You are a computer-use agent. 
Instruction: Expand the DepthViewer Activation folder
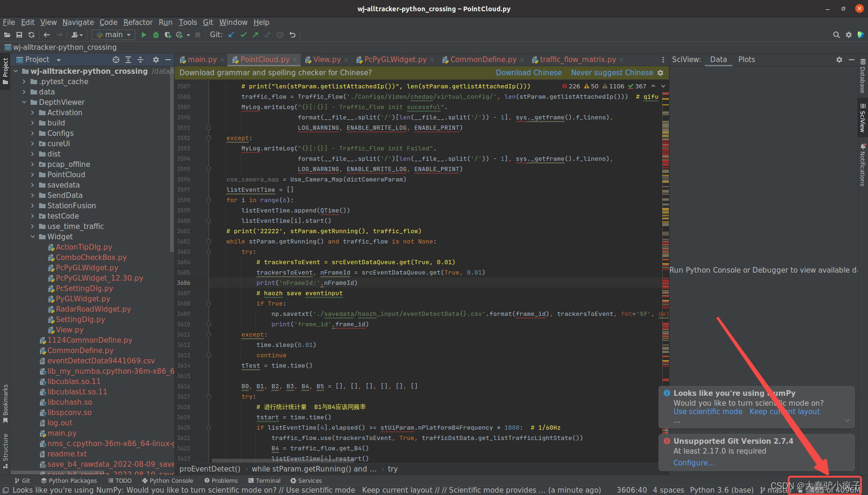32,113
